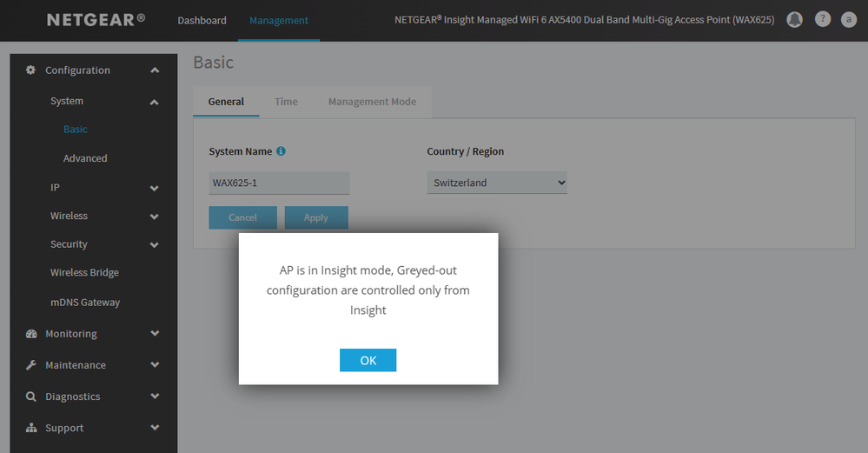868x453 pixels.
Task: Click the 'Country / Region' label
Action: pyautogui.click(x=466, y=151)
